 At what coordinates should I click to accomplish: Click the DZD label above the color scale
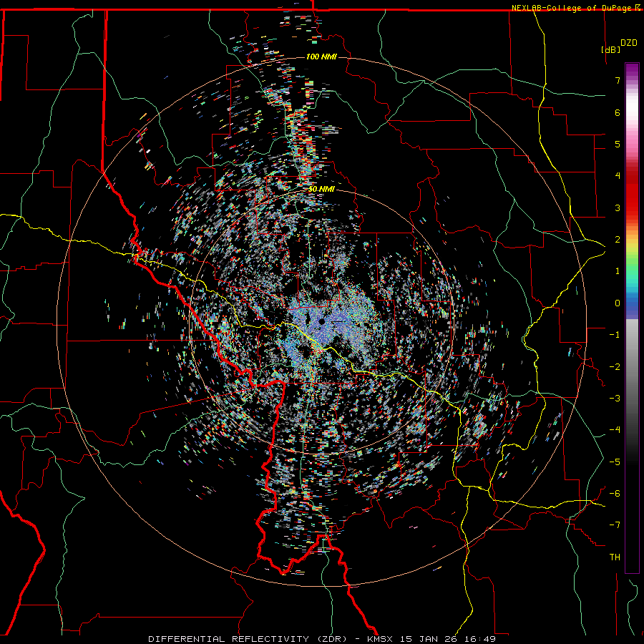pos(628,43)
